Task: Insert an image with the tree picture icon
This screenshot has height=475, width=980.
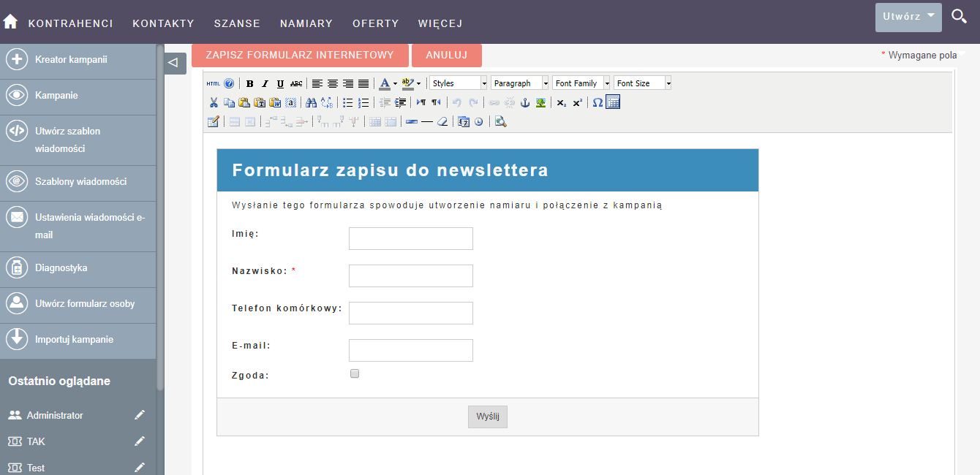Action: point(540,102)
